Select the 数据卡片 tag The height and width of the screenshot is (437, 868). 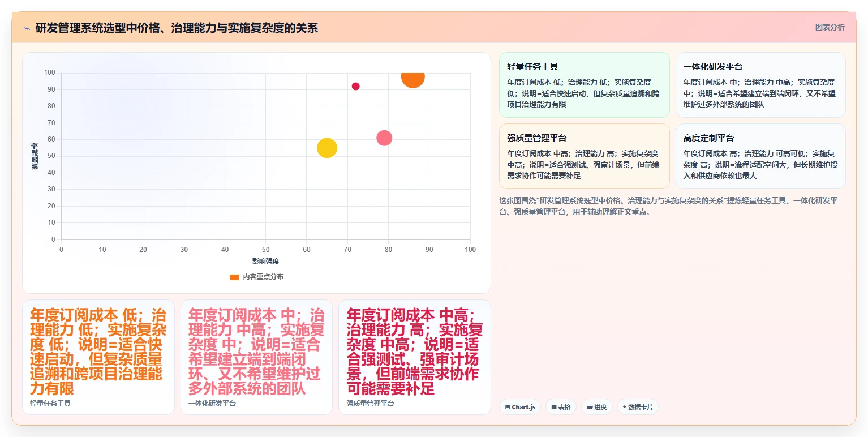638,407
